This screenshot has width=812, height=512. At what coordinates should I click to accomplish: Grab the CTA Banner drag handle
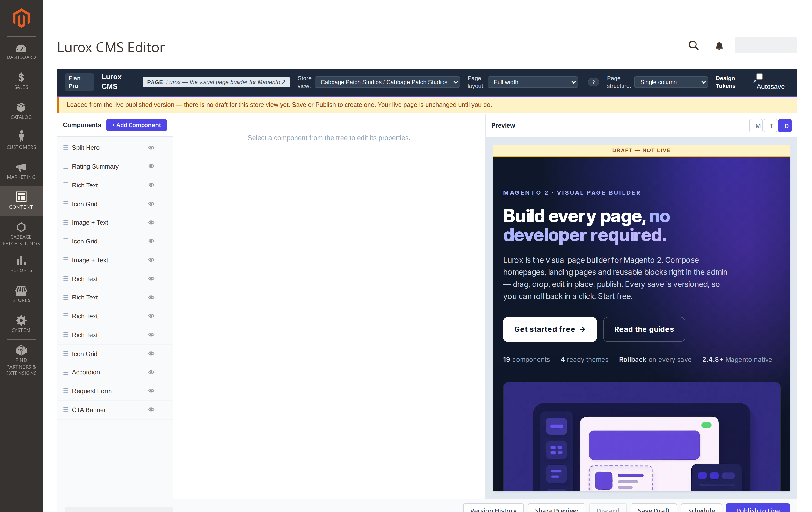pyautogui.click(x=66, y=410)
